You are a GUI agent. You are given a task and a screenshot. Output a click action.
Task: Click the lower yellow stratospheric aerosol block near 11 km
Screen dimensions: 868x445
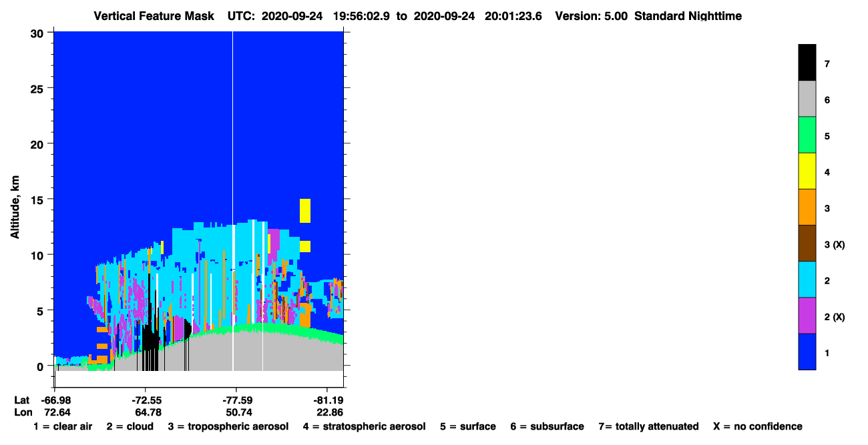[305, 246]
